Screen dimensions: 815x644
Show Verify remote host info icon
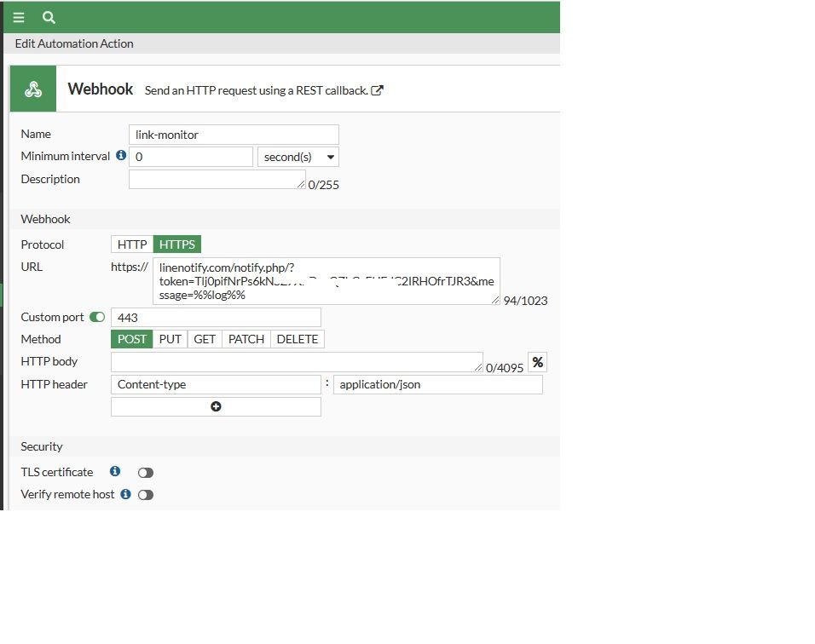coord(126,494)
